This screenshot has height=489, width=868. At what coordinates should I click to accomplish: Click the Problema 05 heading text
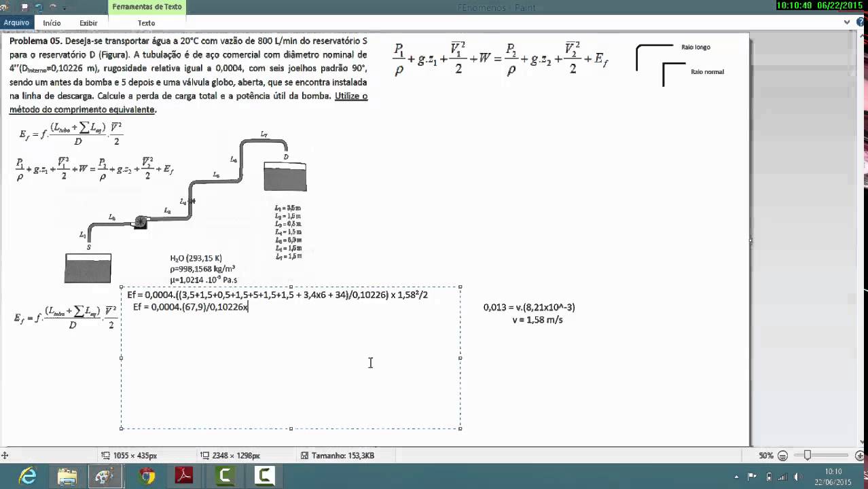[35, 41]
